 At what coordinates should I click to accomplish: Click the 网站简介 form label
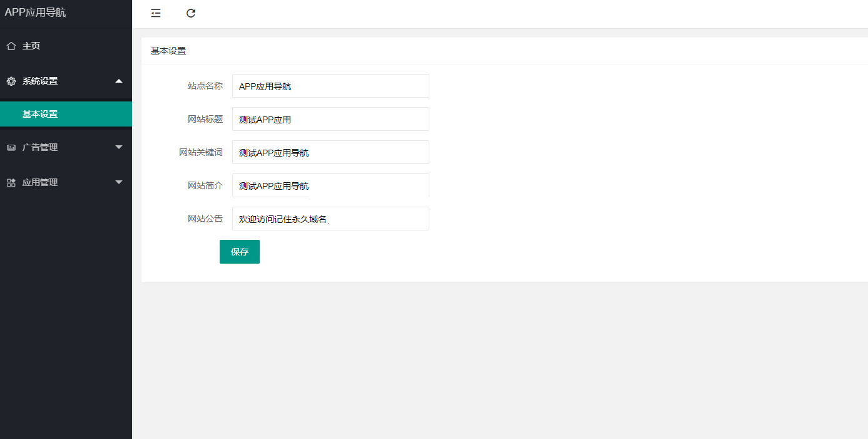click(205, 185)
